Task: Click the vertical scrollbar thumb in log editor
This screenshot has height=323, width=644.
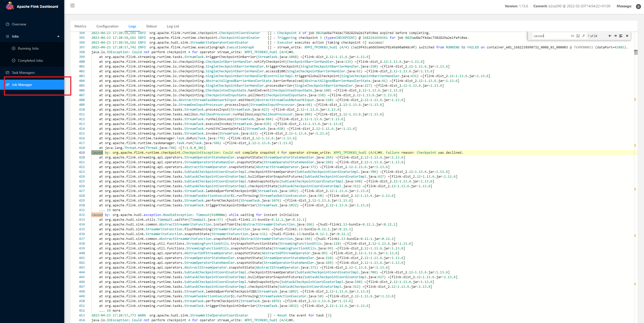Action: (x=636, y=52)
